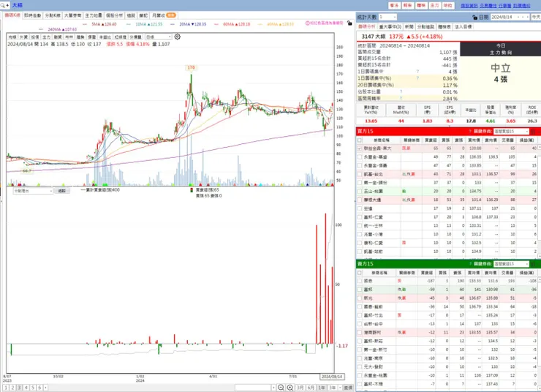This screenshot has width=541, height=392.
Task: Open help icon in 賣方15 header
Action: tap(469, 264)
